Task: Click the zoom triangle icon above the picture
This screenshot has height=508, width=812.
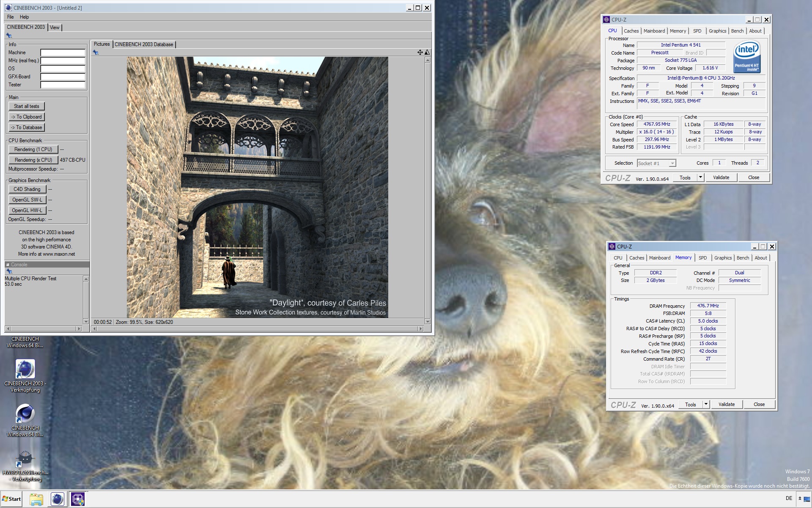Action: coord(427,52)
